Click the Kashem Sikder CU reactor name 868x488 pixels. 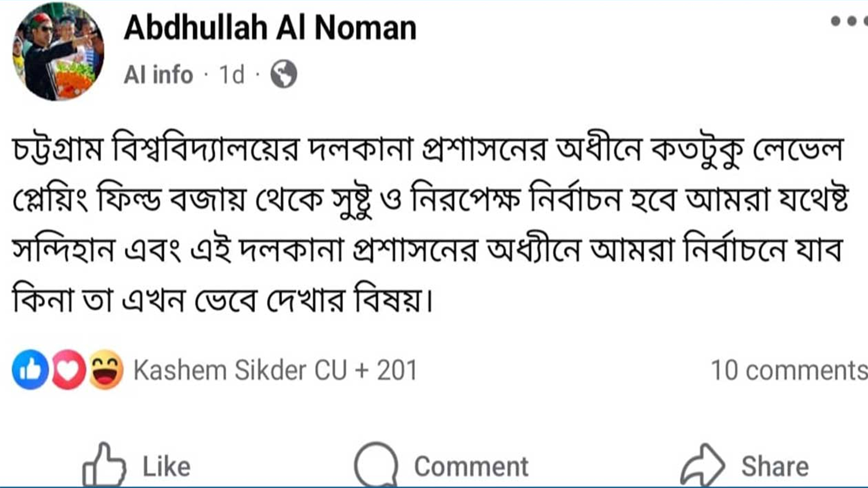click(x=240, y=371)
